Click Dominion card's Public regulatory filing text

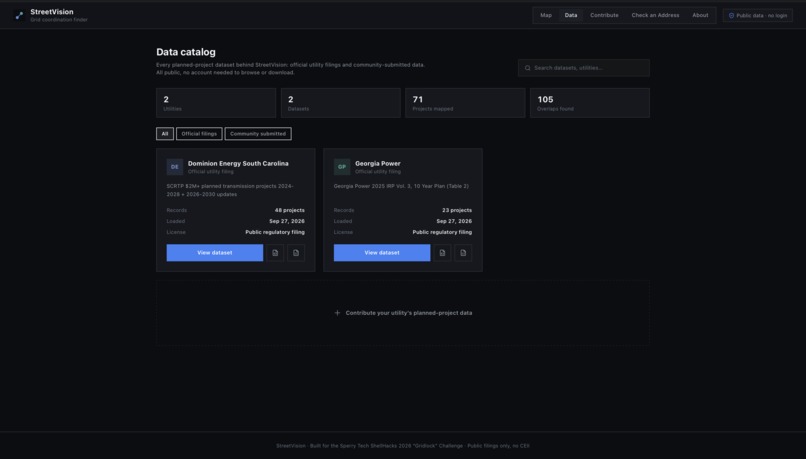[275, 232]
